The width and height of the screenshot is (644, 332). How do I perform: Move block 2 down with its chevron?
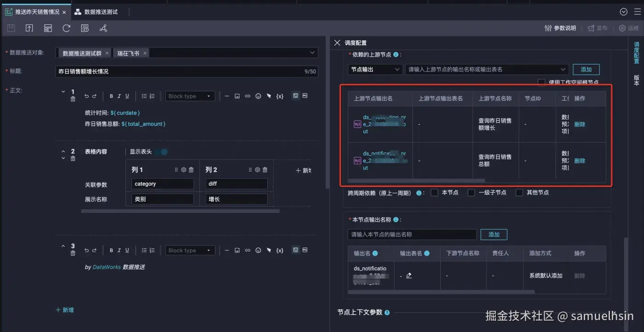[63, 159]
